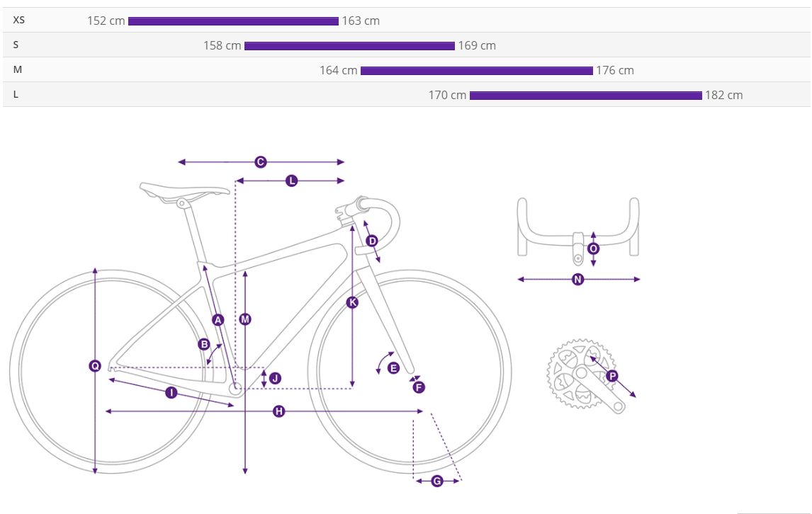
Task: Select the G trail marker
Action: (x=437, y=481)
